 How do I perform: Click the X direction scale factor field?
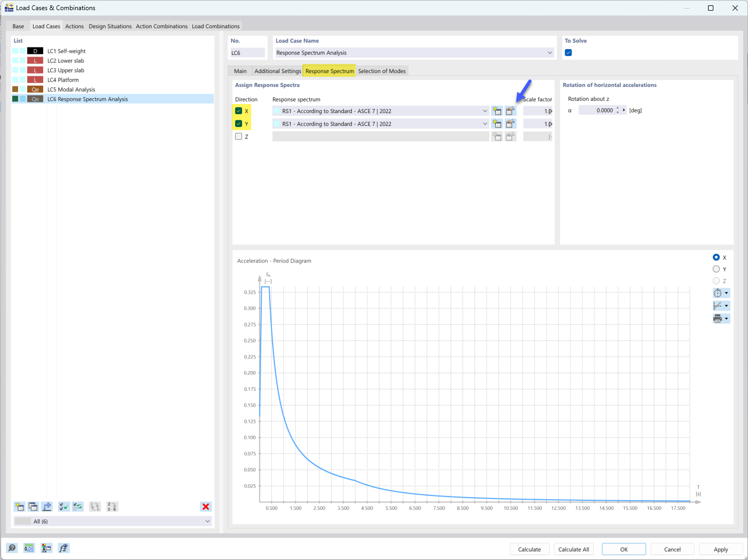537,111
